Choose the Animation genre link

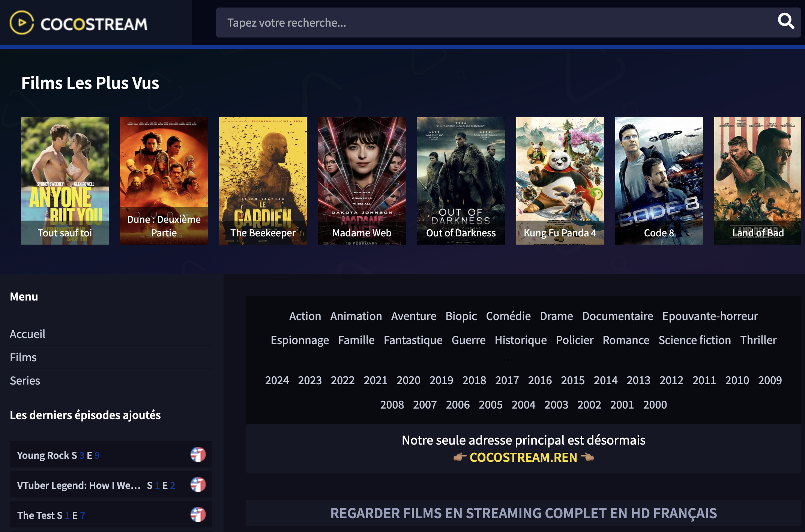click(x=356, y=316)
